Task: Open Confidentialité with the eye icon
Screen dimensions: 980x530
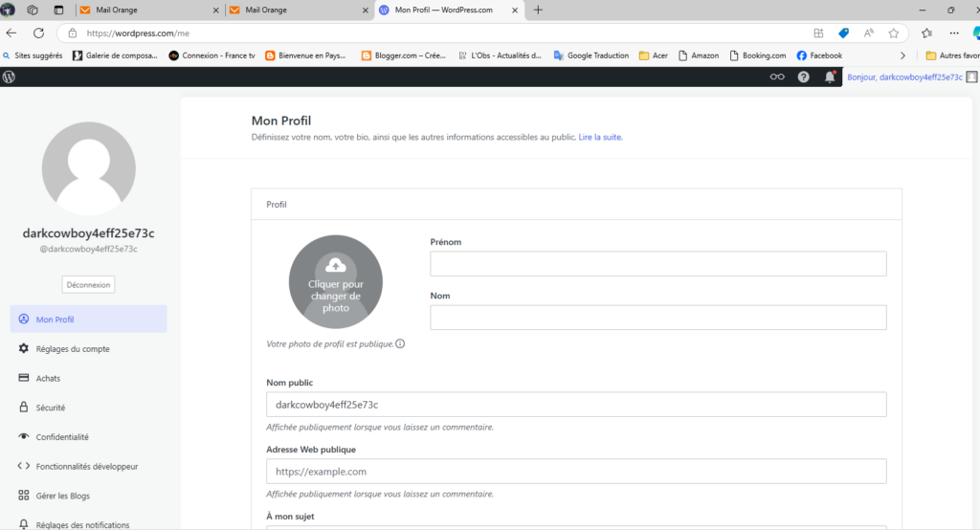Action: pyautogui.click(x=61, y=437)
